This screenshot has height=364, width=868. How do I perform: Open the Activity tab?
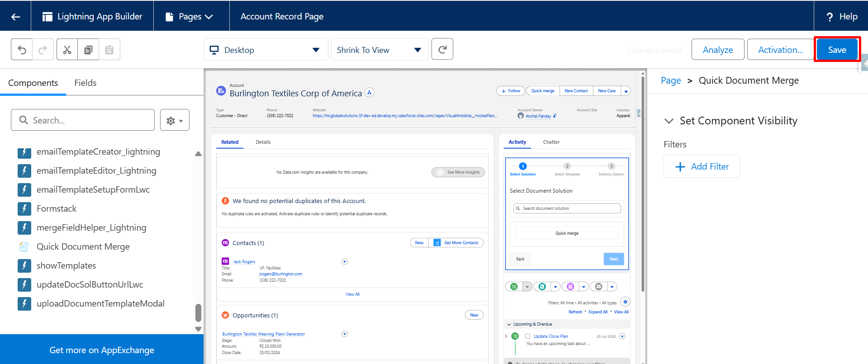517,142
